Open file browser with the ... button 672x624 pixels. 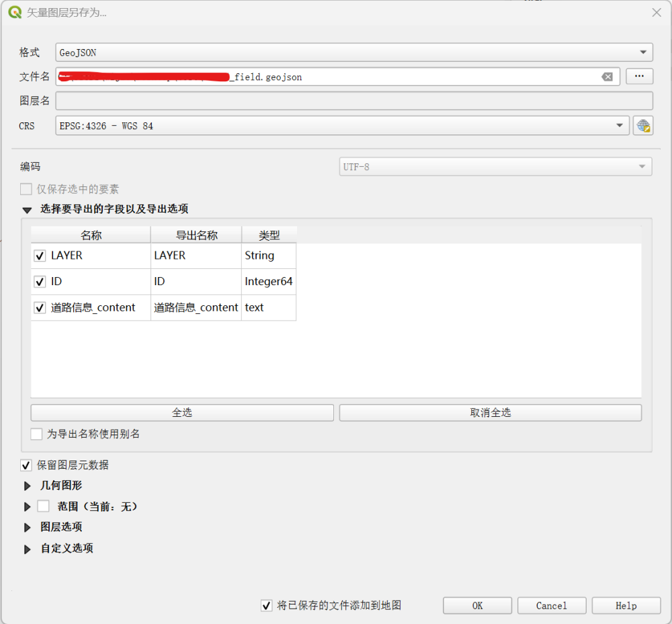click(639, 77)
